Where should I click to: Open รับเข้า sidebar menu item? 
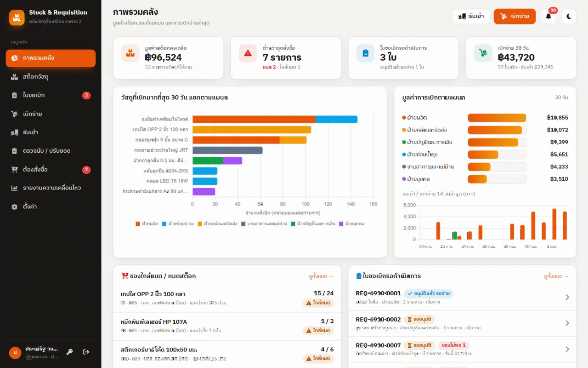point(51,132)
